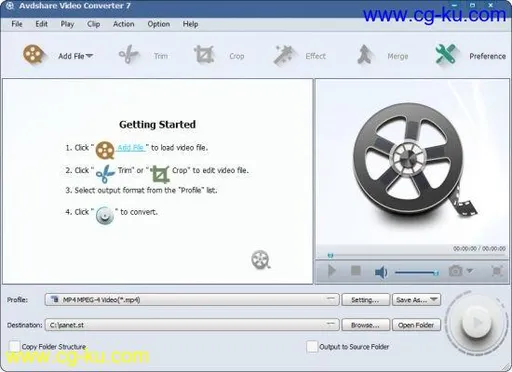Click the Browse... button
Viewport: 512px width, 372px height.
[365, 325]
